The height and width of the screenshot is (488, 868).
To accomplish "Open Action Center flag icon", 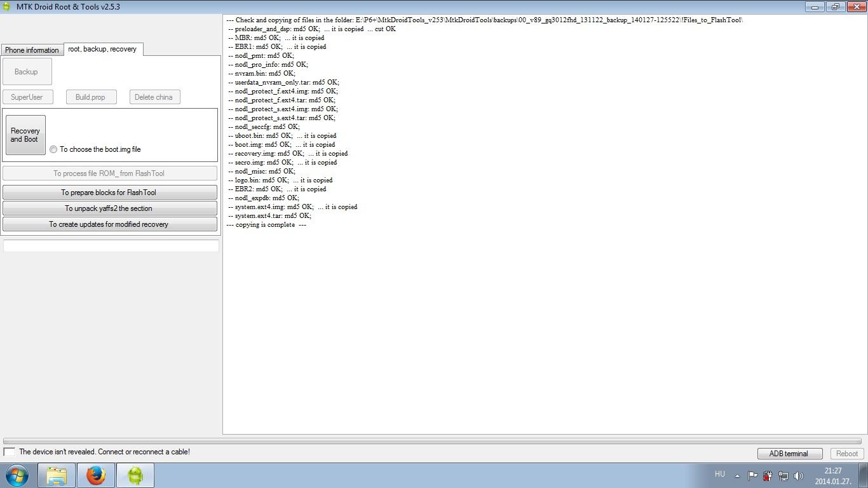I will pyautogui.click(x=752, y=475).
